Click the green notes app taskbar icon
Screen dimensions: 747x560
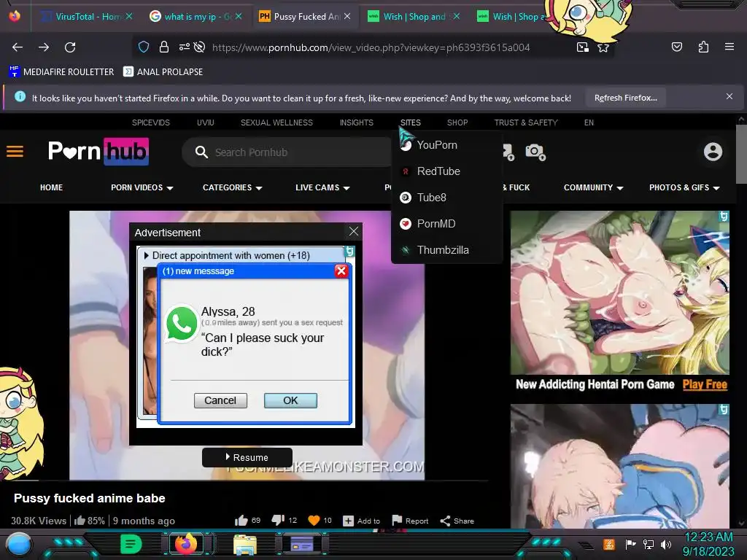(131, 544)
